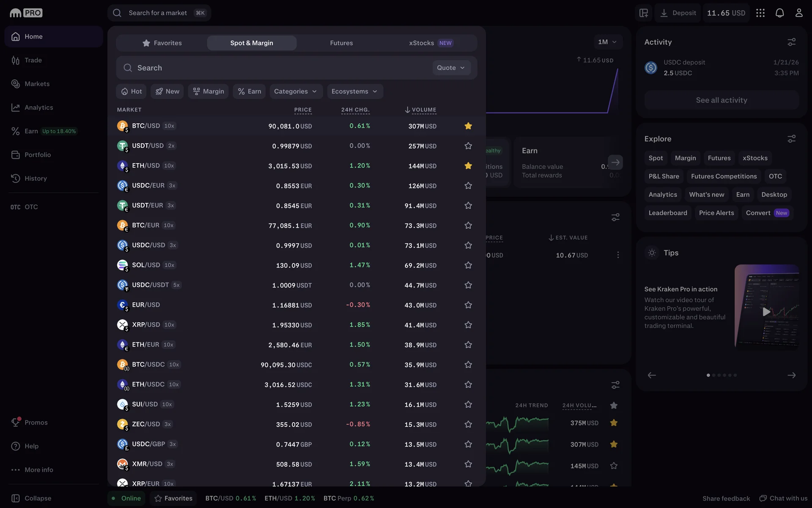812x508 pixels.
Task: Open notifications bell icon
Action: pos(779,13)
